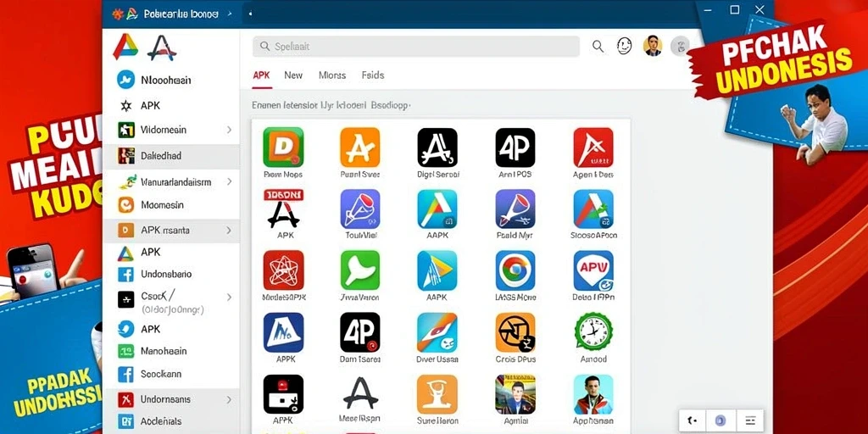Select Dakedhad in the sidebar
Image resolution: width=868 pixels, height=434 pixels.
click(x=171, y=156)
